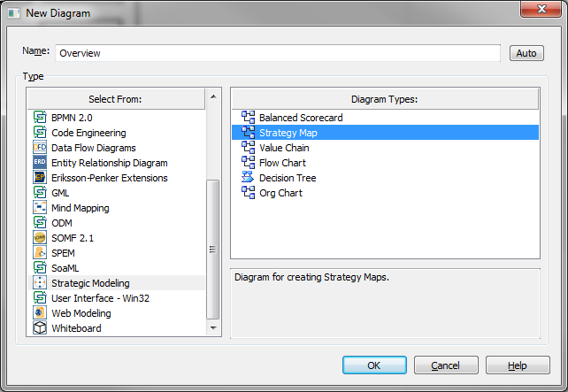Cancel the New Diagram dialog

445,365
